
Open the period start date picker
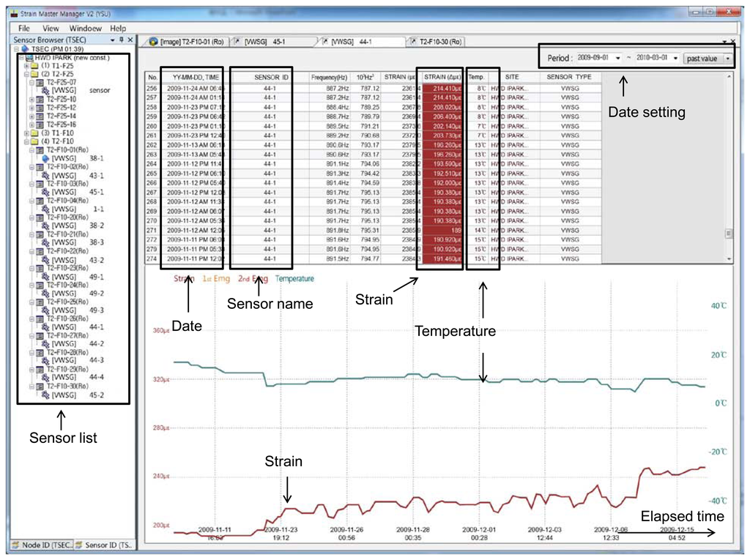click(x=618, y=58)
